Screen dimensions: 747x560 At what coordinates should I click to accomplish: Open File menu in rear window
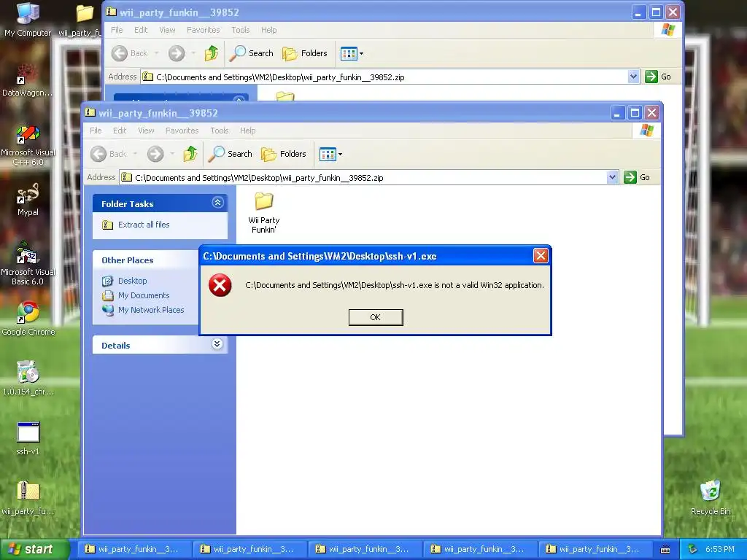[x=117, y=30]
